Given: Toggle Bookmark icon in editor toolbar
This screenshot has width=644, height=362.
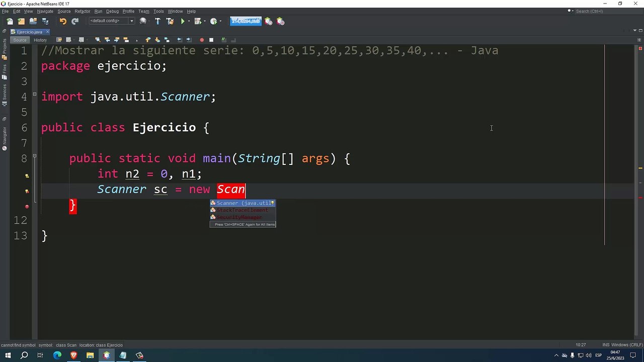Looking at the screenshot, I should (x=167, y=40).
